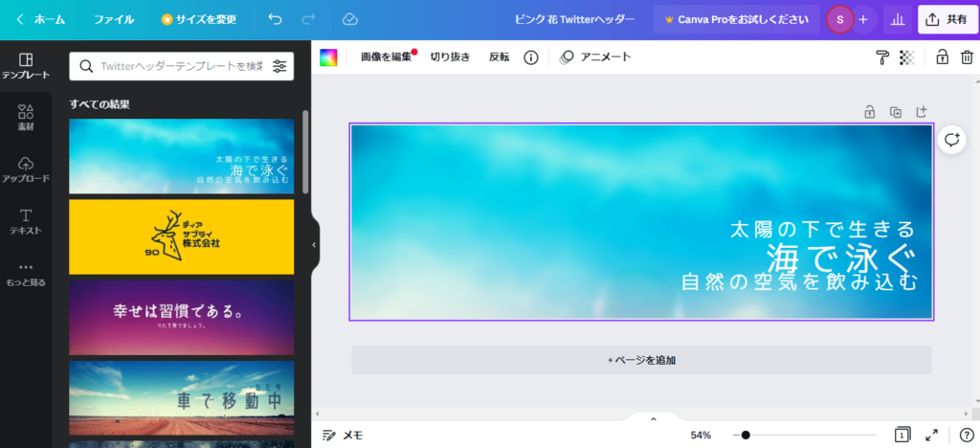Undo the last action

[x=275, y=19]
